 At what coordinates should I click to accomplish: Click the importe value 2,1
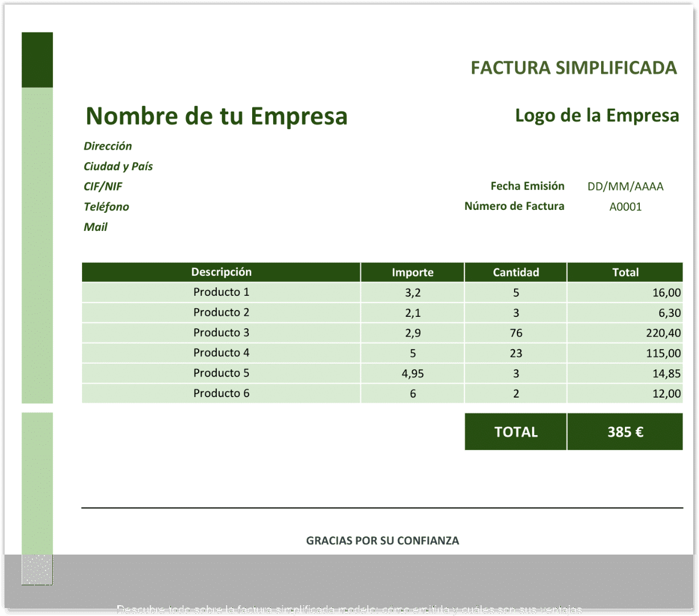point(413,313)
